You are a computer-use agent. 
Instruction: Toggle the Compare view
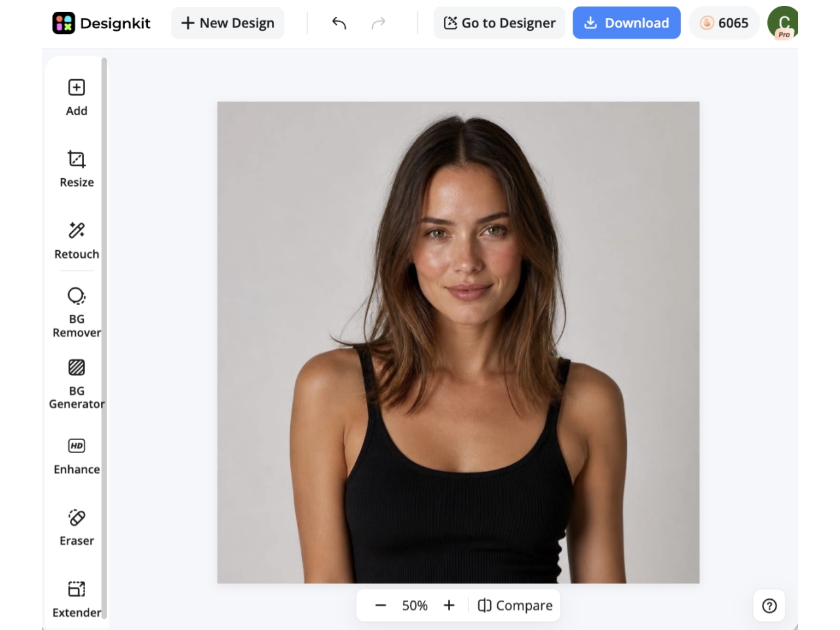tap(515, 606)
